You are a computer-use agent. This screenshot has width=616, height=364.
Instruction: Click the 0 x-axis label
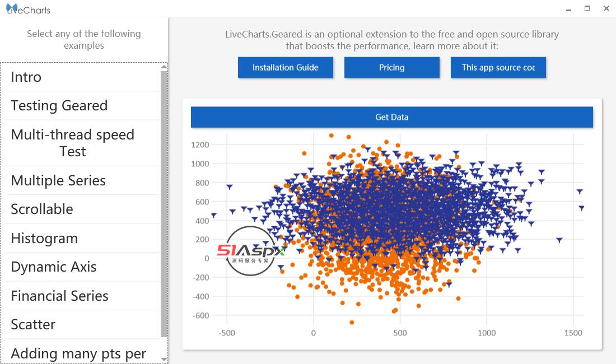coord(314,333)
